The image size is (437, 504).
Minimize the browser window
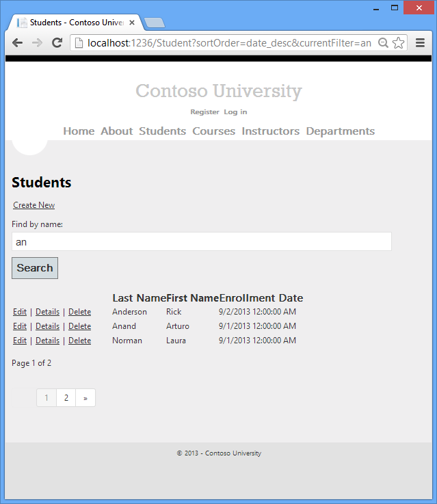(x=376, y=8)
